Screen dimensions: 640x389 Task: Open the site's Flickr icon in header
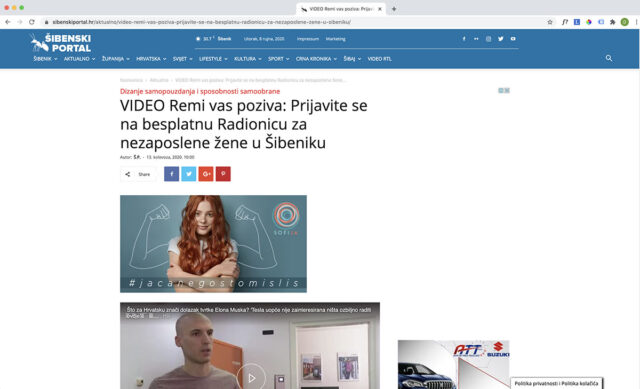coord(476,39)
